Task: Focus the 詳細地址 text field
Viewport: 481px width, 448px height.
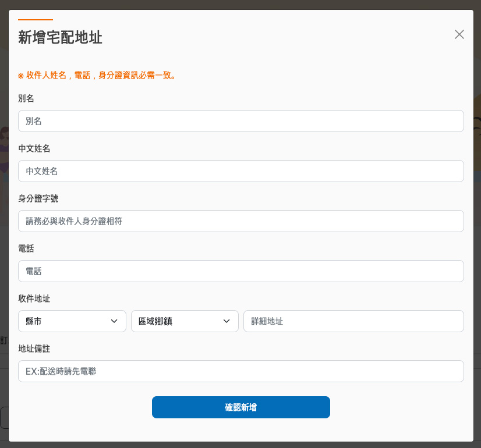Action: [x=353, y=321]
